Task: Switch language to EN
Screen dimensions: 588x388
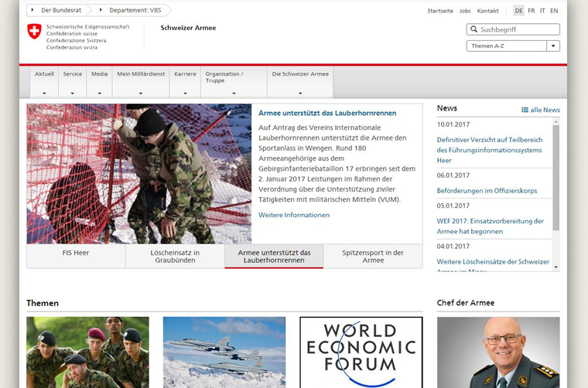Action: point(554,11)
